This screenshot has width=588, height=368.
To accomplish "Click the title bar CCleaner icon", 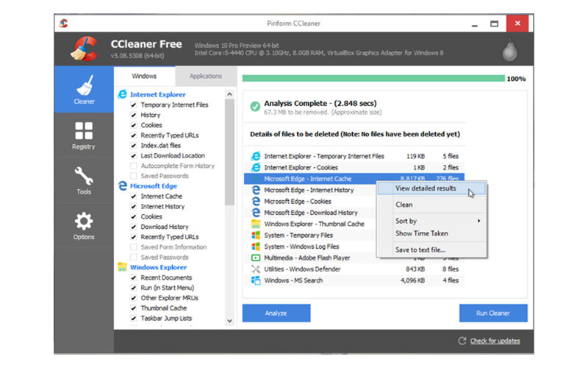I will point(64,24).
